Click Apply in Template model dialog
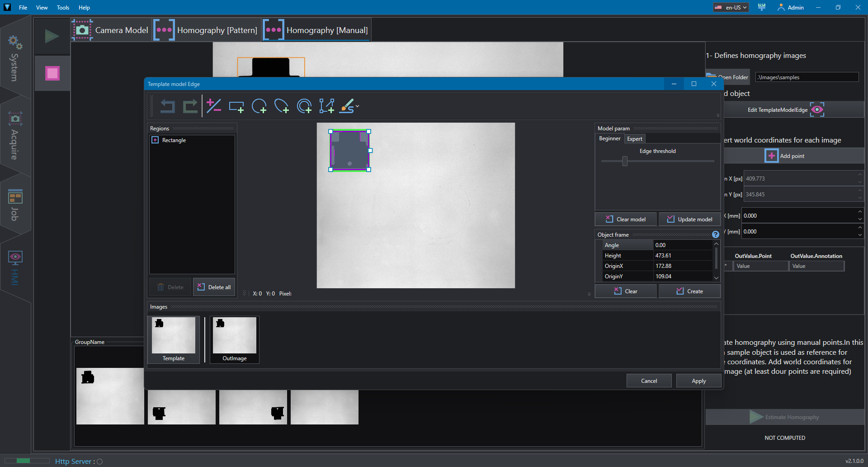The height and width of the screenshot is (467, 868). 698,381
